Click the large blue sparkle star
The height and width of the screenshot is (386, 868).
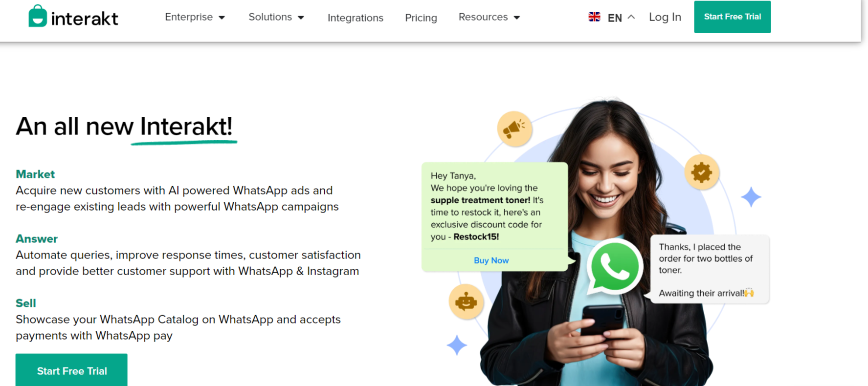click(751, 197)
